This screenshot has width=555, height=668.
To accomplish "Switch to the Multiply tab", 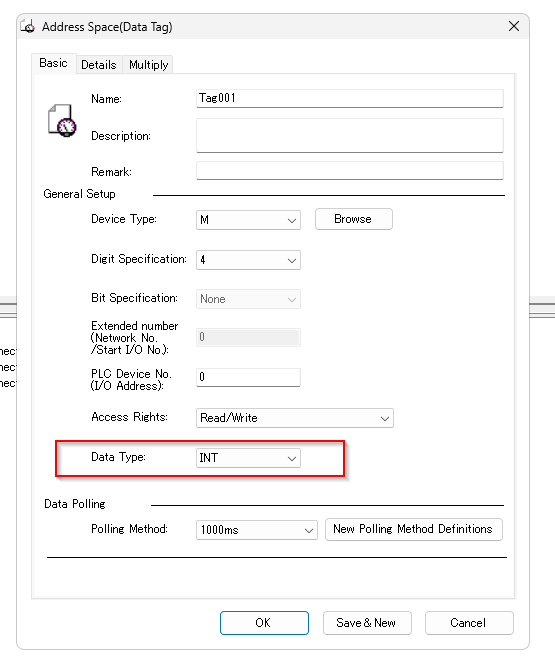I will [x=148, y=65].
